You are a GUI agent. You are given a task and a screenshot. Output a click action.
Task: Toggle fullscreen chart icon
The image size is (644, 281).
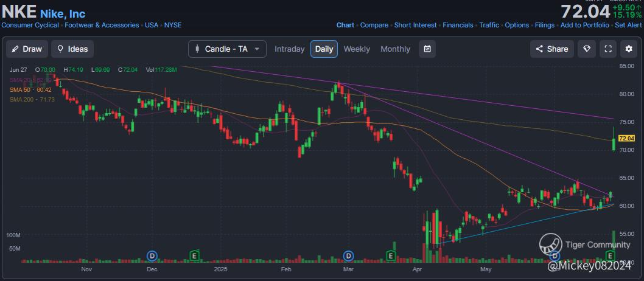pos(608,49)
